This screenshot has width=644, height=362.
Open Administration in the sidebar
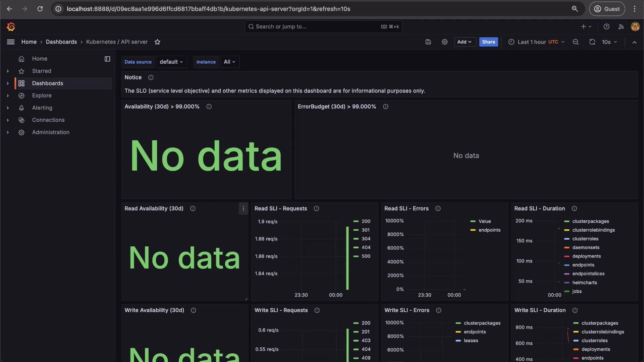pos(51,132)
